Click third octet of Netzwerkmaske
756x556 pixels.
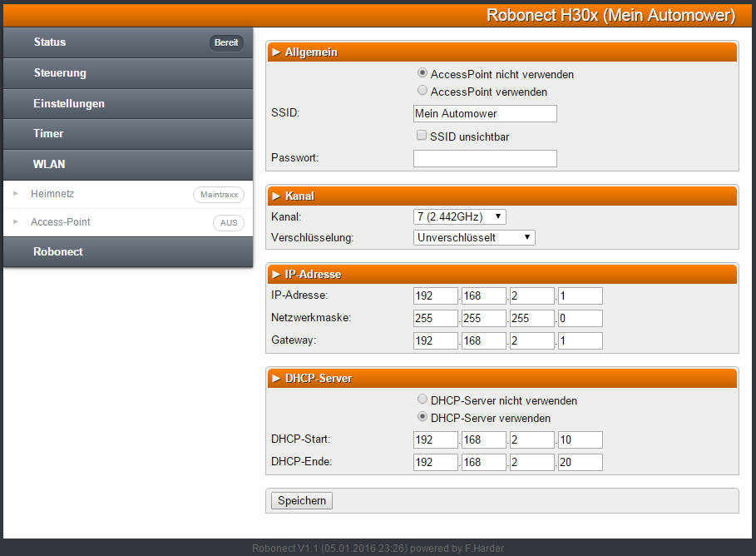pos(531,319)
